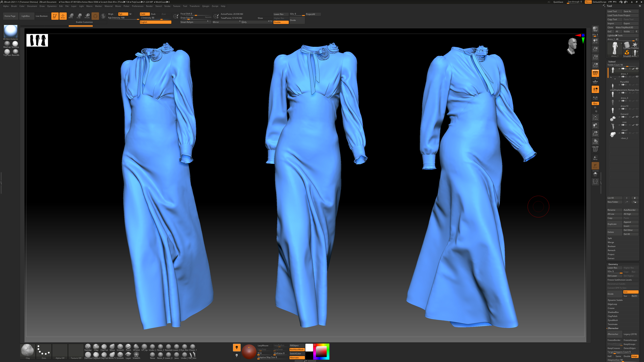This screenshot has width=644, height=362.
Task: Switch to Move transform tool
Action: tap(71, 16)
